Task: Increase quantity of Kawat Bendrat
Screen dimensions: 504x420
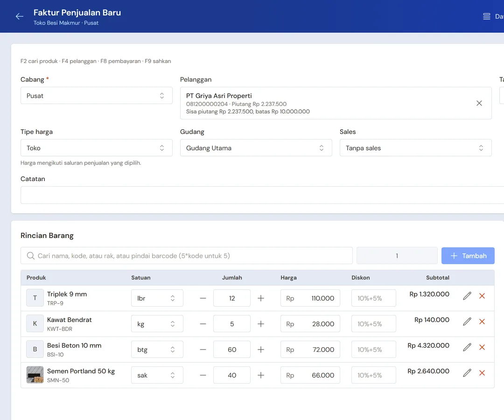Action: click(x=261, y=324)
